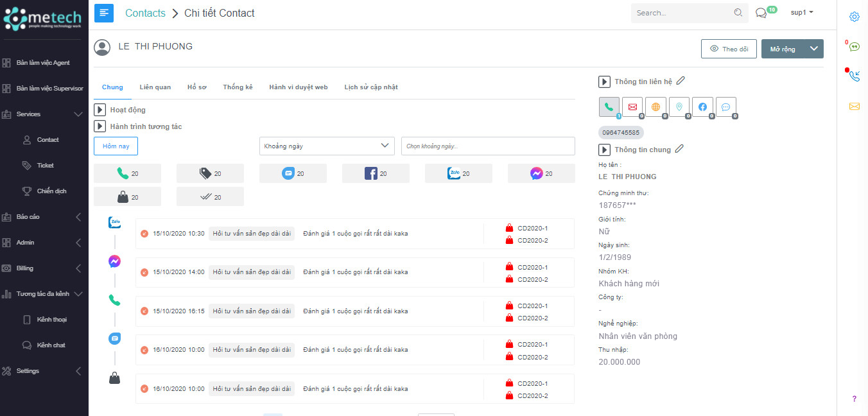Viewport: 868px width, 416px height.
Task: Collapse the Hoạt động section
Action: click(x=100, y=110)
